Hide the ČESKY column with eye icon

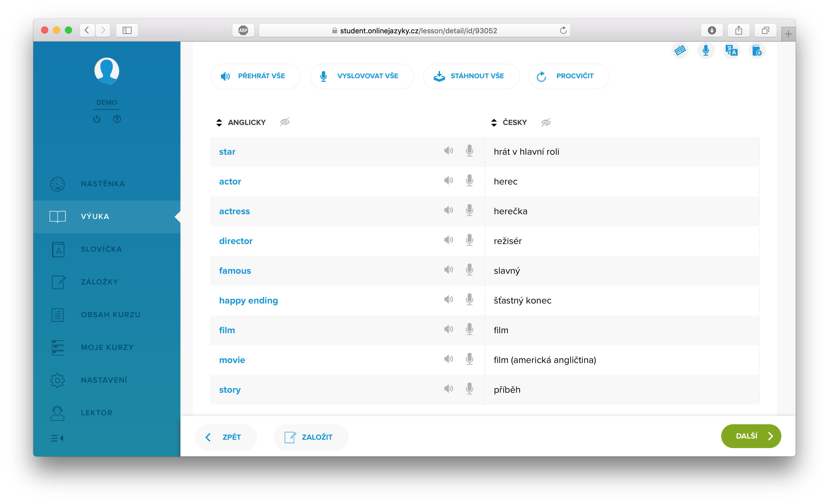click(x=546, y=122)
